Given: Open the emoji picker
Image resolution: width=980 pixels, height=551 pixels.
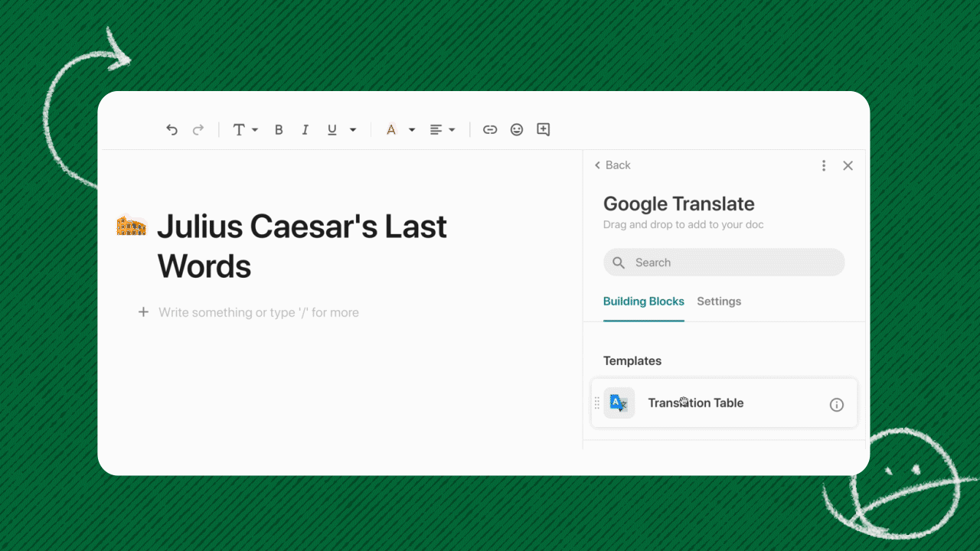Looking at the screenshot, I should 517,130.
